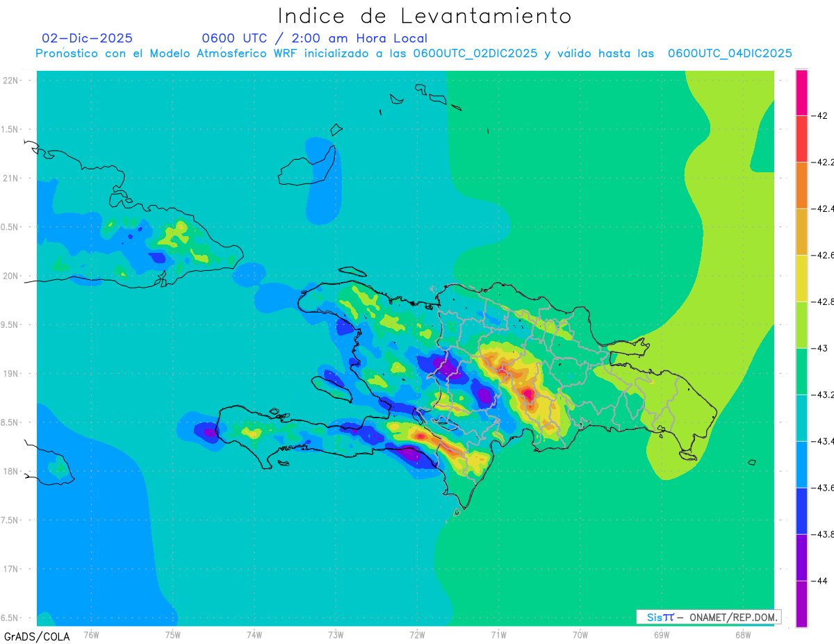Click the '73W' longitude label
The image size is (834, 644).
336,634
